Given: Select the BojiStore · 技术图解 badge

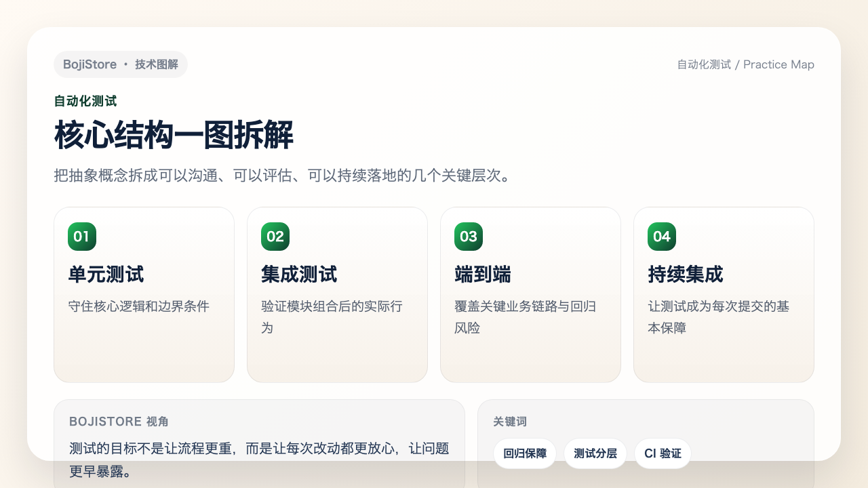Looking at the screenshot, I should point(121,64).
